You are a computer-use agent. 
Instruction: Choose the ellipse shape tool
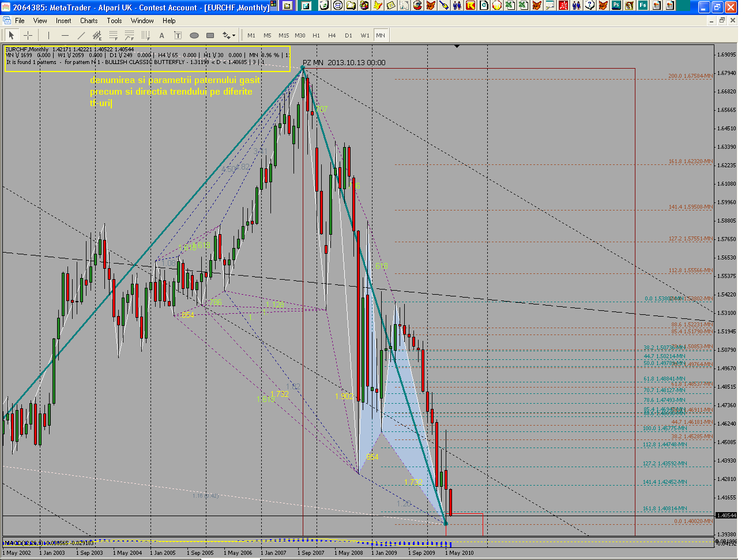click(194, 35)
